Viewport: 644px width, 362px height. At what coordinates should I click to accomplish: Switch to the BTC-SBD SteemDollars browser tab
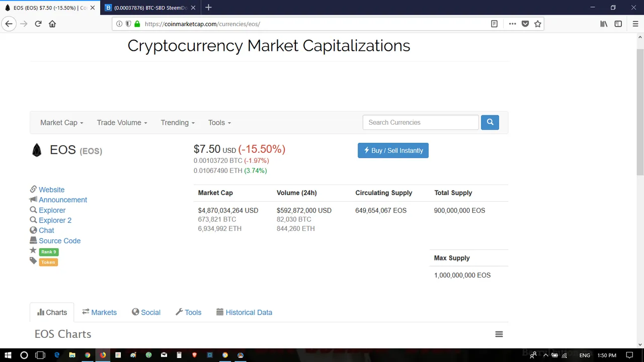(x=150, y=8)
